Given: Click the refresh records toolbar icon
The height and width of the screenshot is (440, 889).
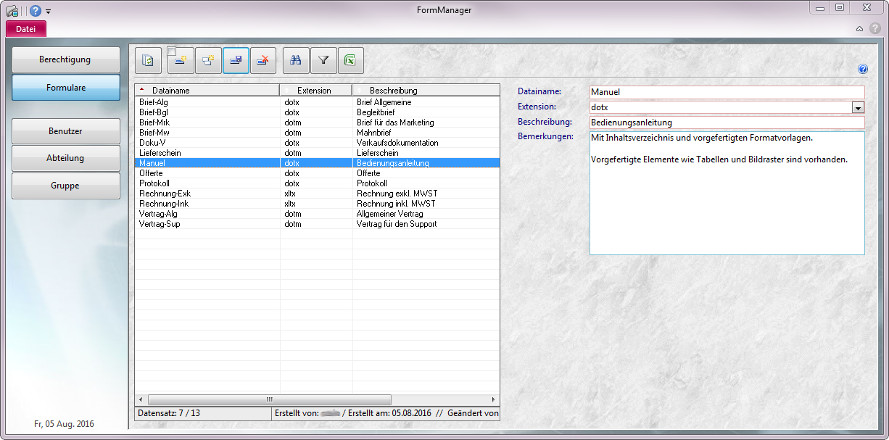Looking at the screenshot, I should click(149, 60).
